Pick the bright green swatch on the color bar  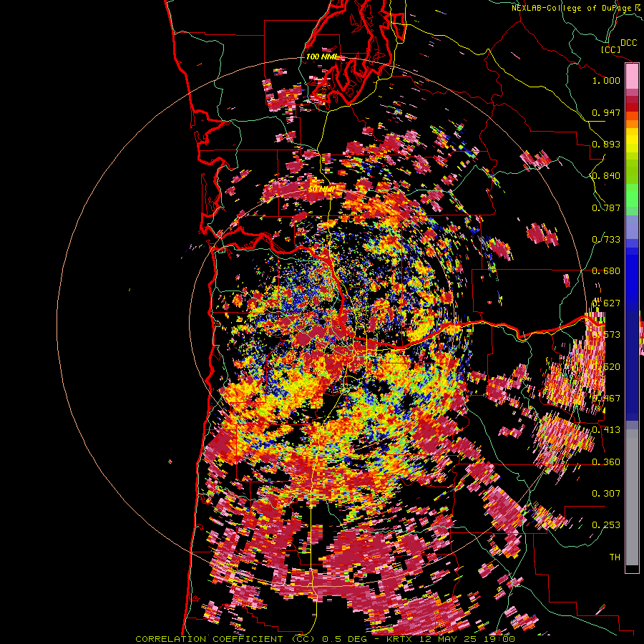[x=632, y=195]
